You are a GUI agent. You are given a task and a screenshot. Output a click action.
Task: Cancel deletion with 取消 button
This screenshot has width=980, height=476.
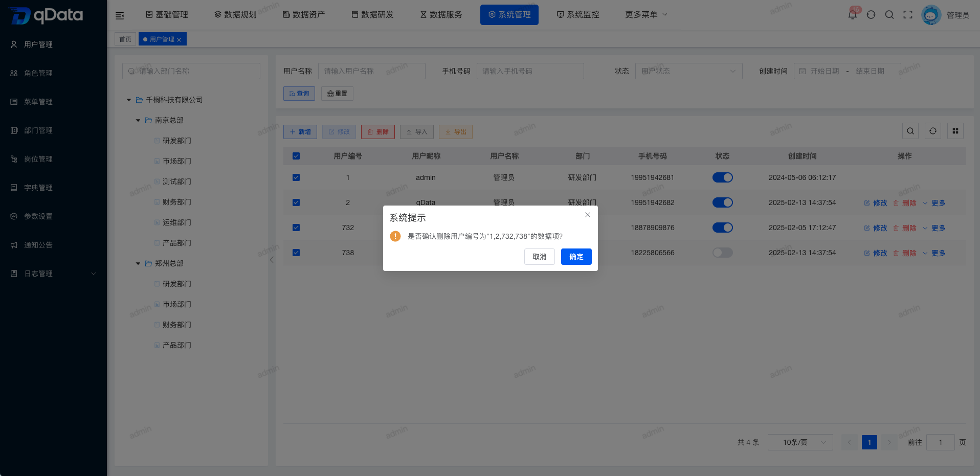coord(539,257)
